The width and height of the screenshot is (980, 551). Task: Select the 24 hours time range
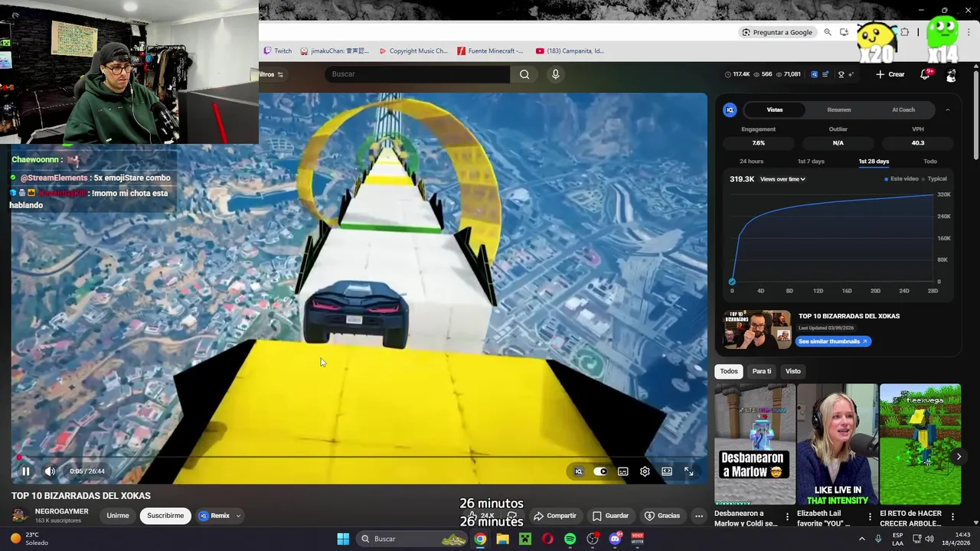click(751, 161)
